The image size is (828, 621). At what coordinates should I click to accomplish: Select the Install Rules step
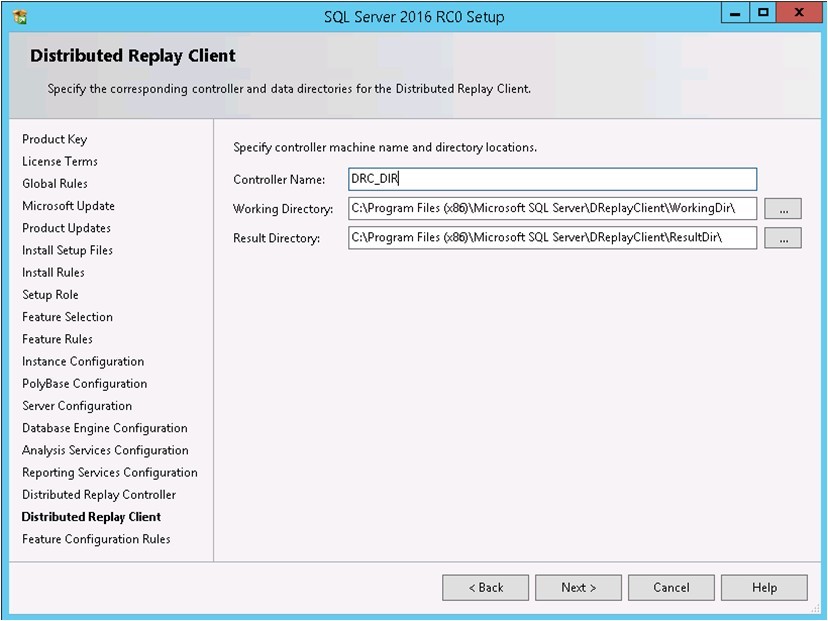(x=53, y=272)
